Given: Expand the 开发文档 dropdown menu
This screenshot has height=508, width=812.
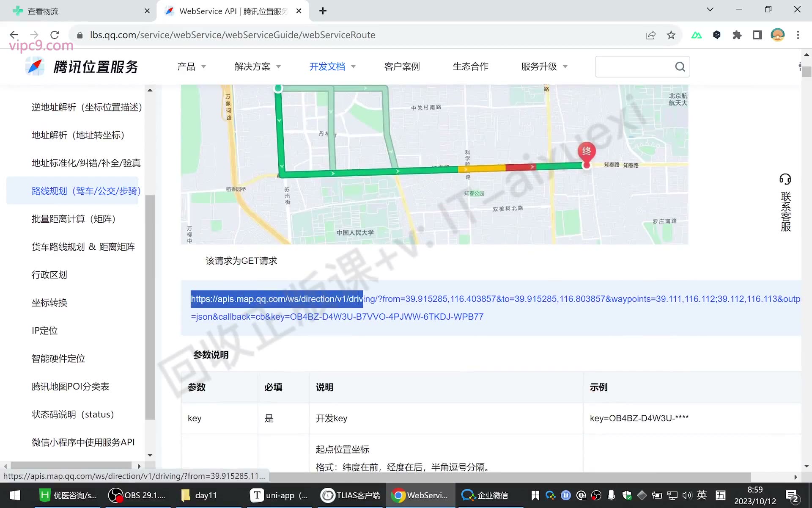Looking at the screenshot, I should click(332, 66).
